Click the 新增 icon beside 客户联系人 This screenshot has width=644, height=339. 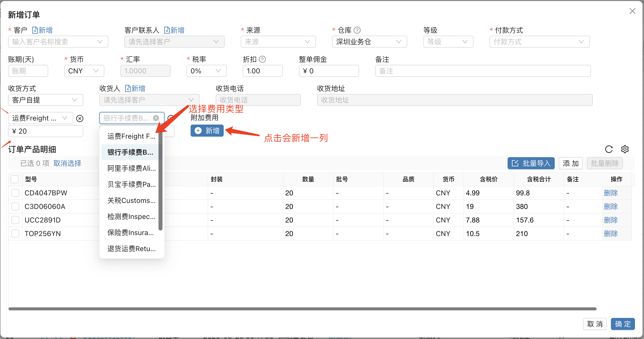coord(168,30)
